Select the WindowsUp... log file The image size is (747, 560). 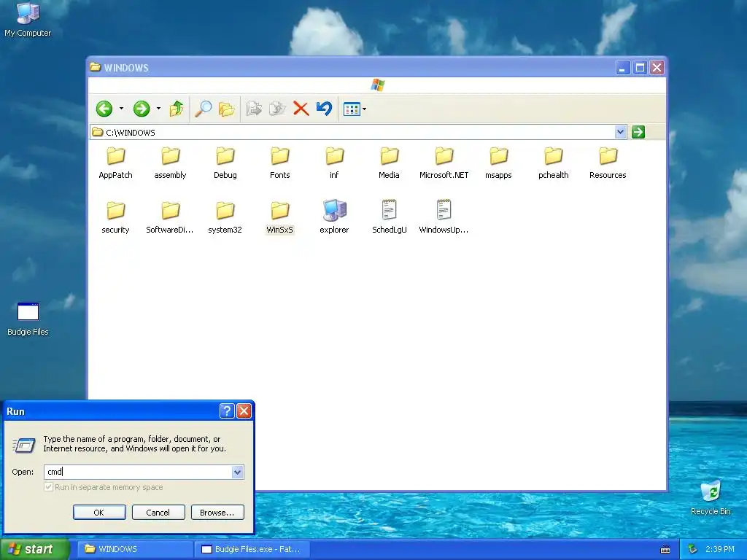[444, 217]
